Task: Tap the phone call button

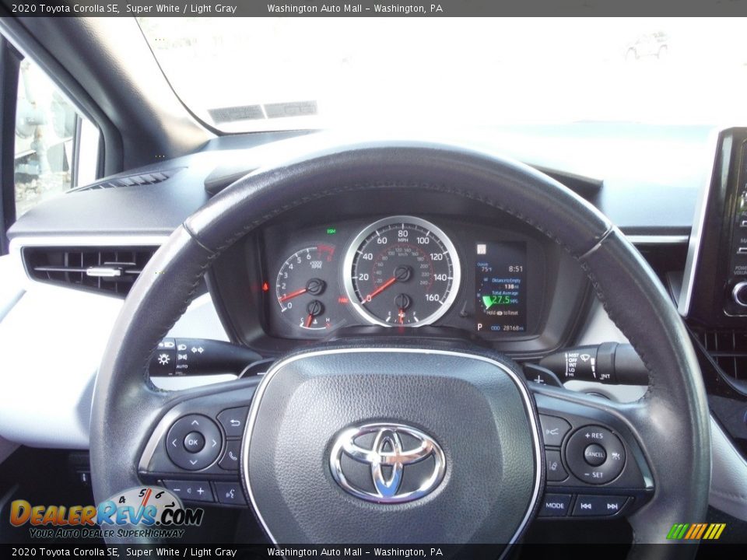Action: pos(232,456)
